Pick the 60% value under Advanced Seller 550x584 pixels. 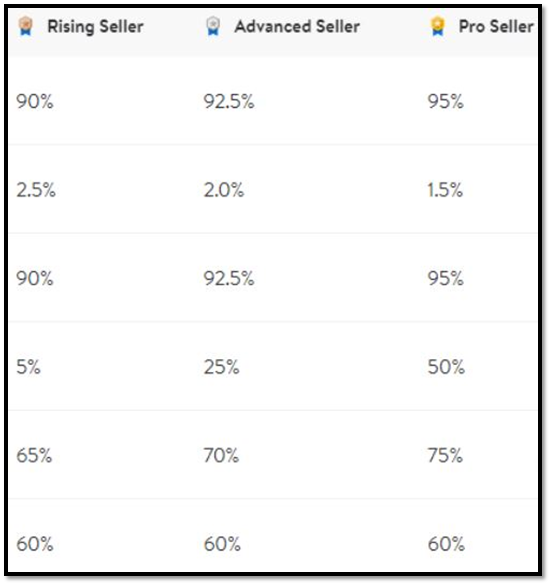pos(222,544)
